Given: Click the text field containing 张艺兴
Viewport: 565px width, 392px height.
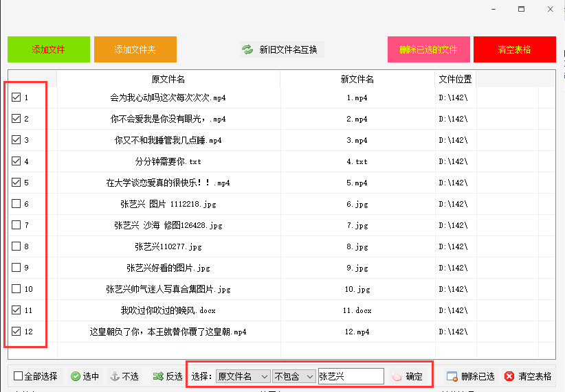Looking at the screenshot, I should (x=351, y=376).
